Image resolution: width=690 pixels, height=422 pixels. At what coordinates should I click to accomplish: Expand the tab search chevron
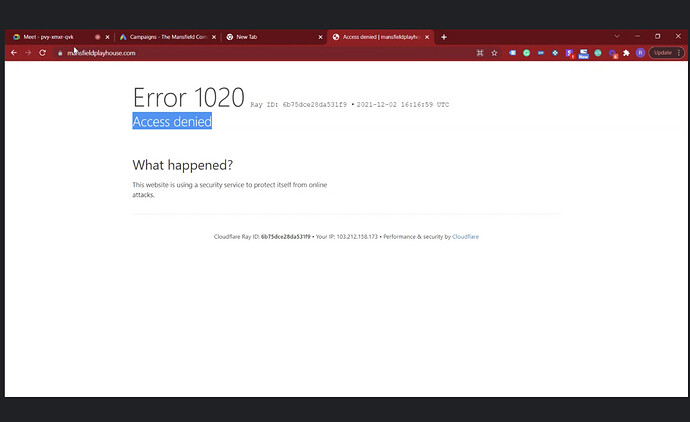pos(617,36)
